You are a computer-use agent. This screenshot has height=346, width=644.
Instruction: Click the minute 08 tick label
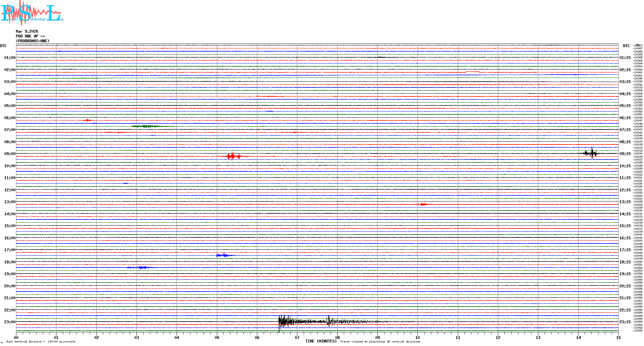[337, 337]
